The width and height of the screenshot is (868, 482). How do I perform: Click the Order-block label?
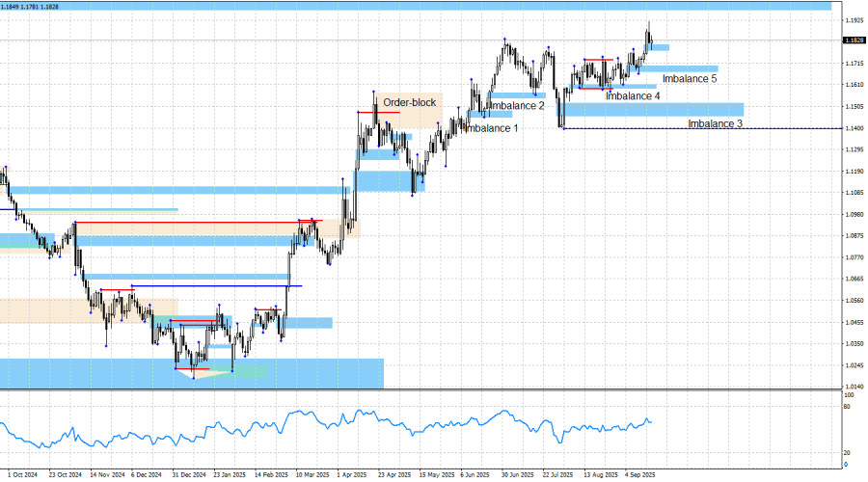410,102
